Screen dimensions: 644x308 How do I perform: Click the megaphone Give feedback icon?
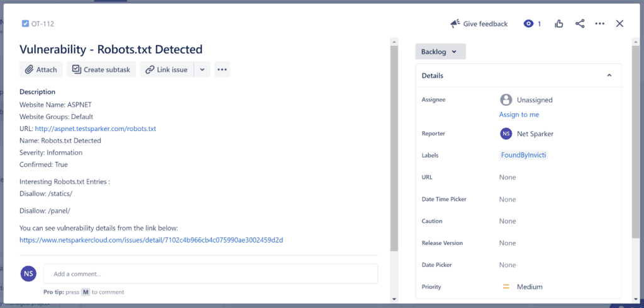coord(455,24)
